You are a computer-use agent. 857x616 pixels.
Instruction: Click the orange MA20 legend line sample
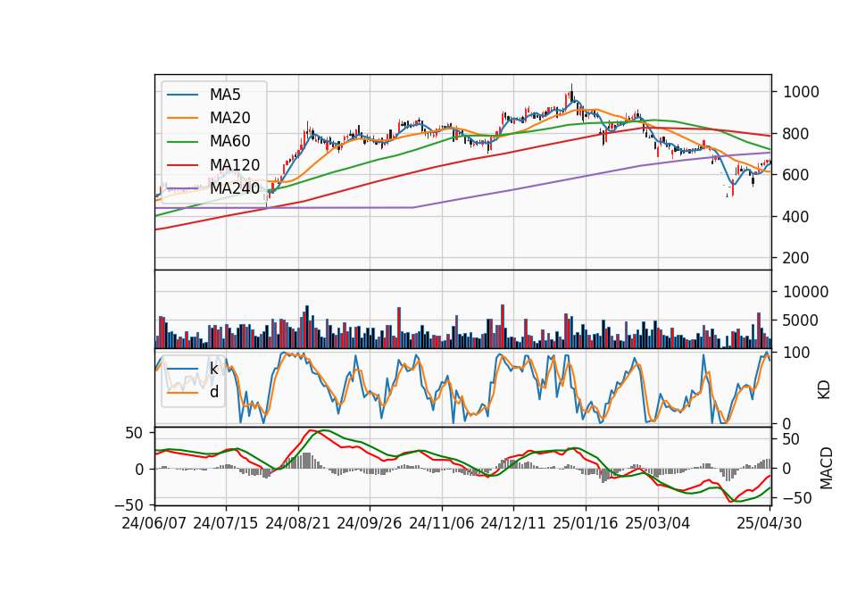[182, 118]
